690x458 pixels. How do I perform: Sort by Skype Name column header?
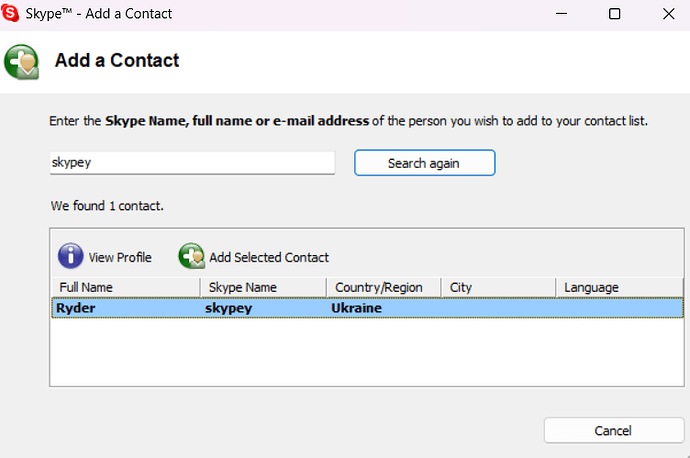(x=264, y=287)
